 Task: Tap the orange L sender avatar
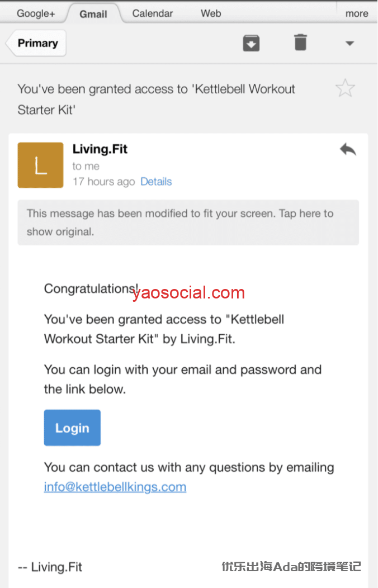tap(40, 165)
